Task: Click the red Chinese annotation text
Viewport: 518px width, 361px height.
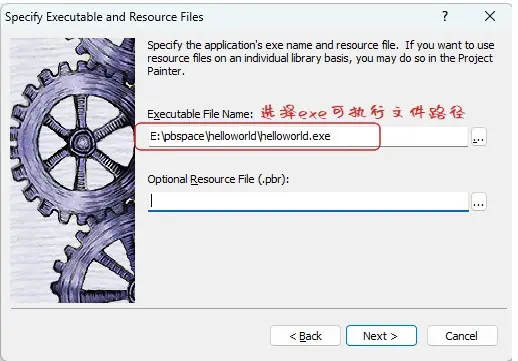Action: (x=362, y=113)
